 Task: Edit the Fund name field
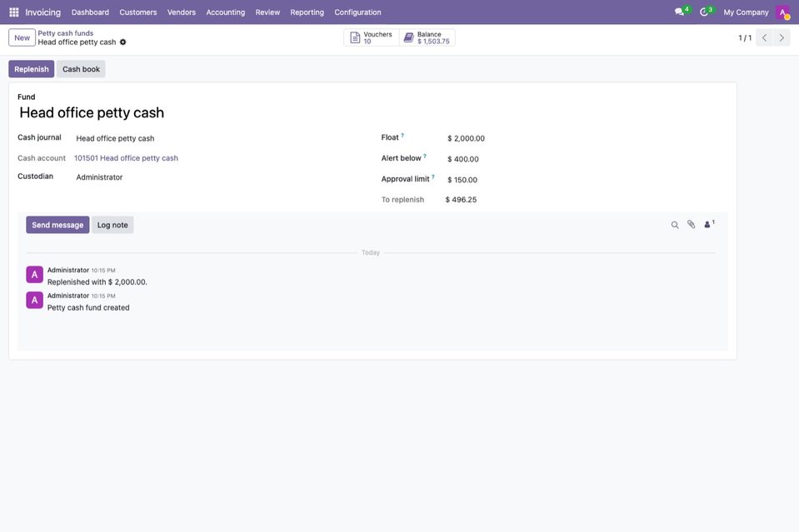pos(373,112)
